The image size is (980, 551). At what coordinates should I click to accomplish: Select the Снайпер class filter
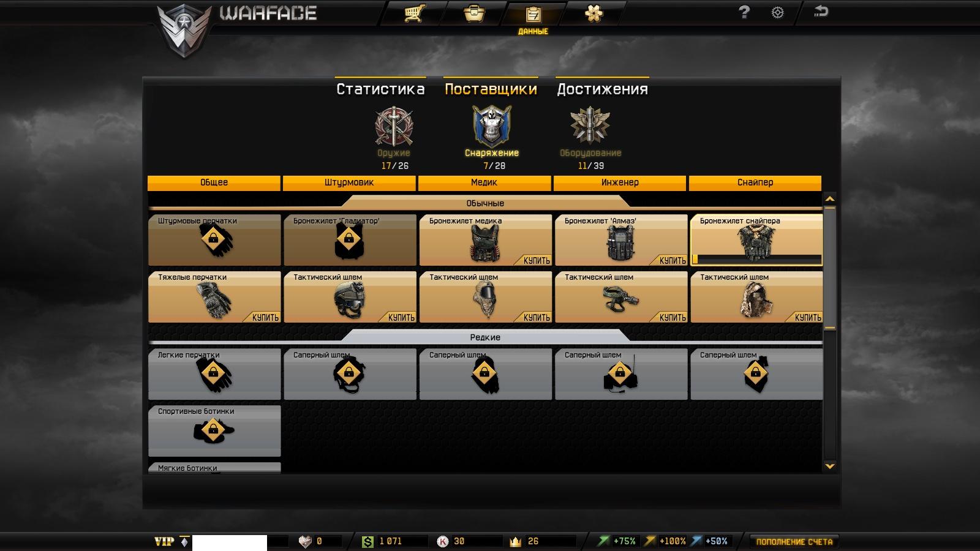[755, 182]
